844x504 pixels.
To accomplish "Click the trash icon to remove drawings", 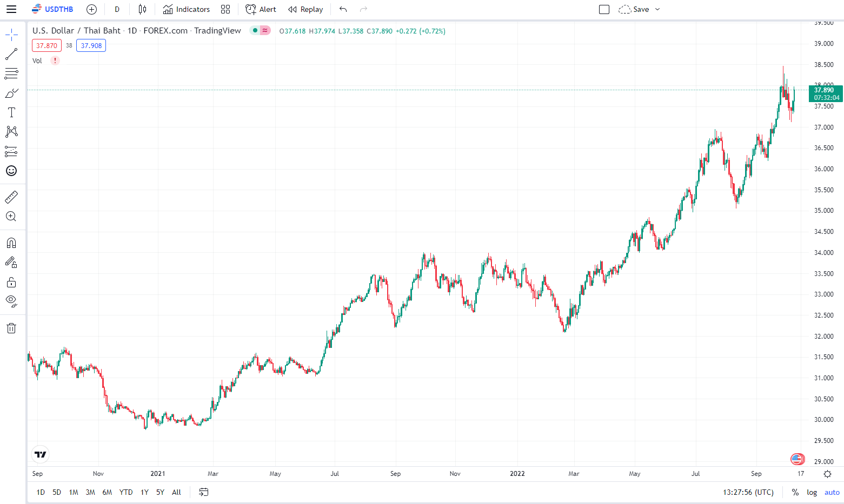I will 11,328.
